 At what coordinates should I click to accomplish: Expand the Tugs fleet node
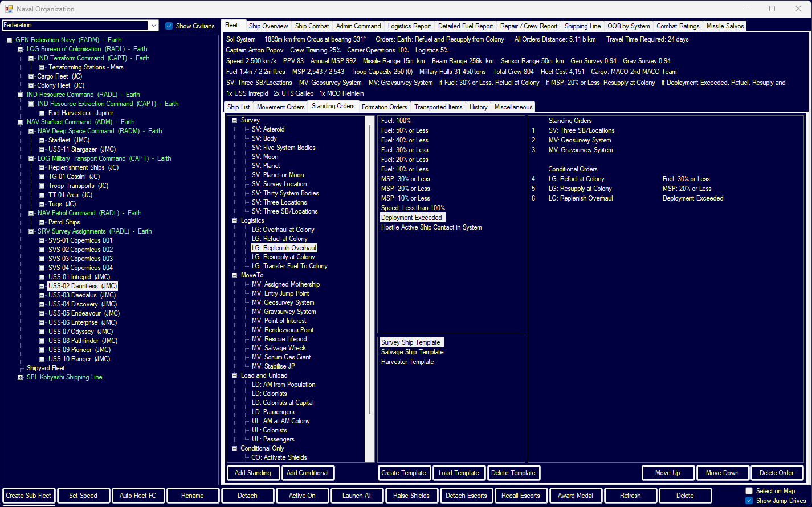pyautogui.click(x=42, y=204)
